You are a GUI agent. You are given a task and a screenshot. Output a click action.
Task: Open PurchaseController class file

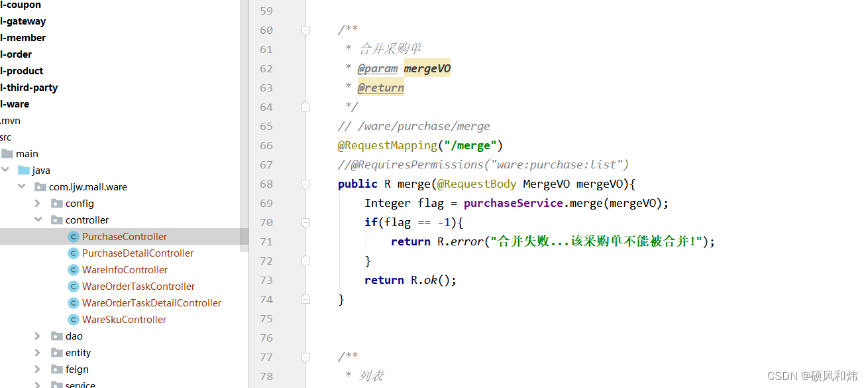[x=125, y=237]
